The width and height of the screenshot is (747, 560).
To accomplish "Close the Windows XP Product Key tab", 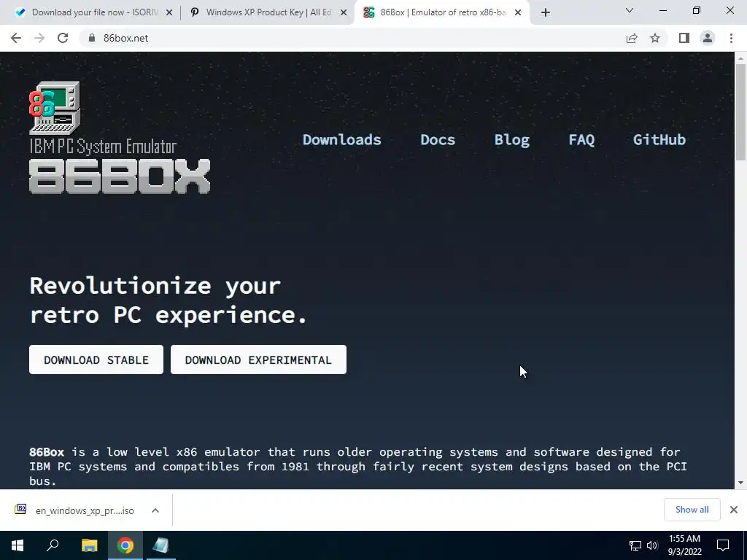I will [344, 12].
